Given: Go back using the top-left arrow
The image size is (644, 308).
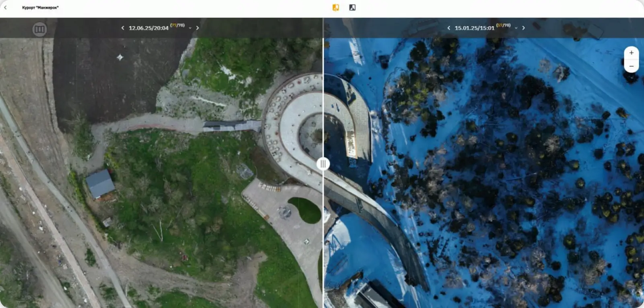Looking at the screenshot, I should pos(5,8).
